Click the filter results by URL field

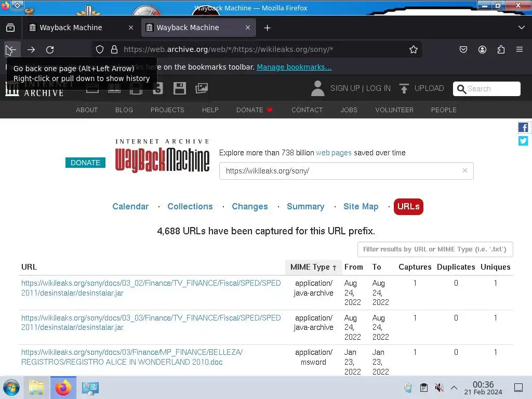point(435,249)
